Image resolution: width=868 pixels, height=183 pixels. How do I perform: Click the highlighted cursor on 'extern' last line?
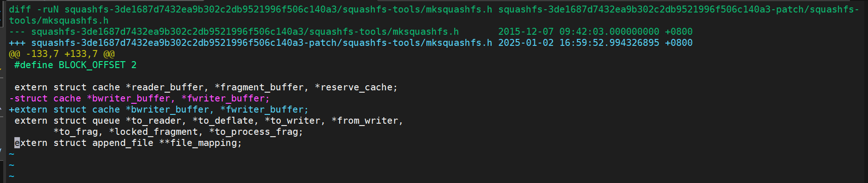coord(17,143)
